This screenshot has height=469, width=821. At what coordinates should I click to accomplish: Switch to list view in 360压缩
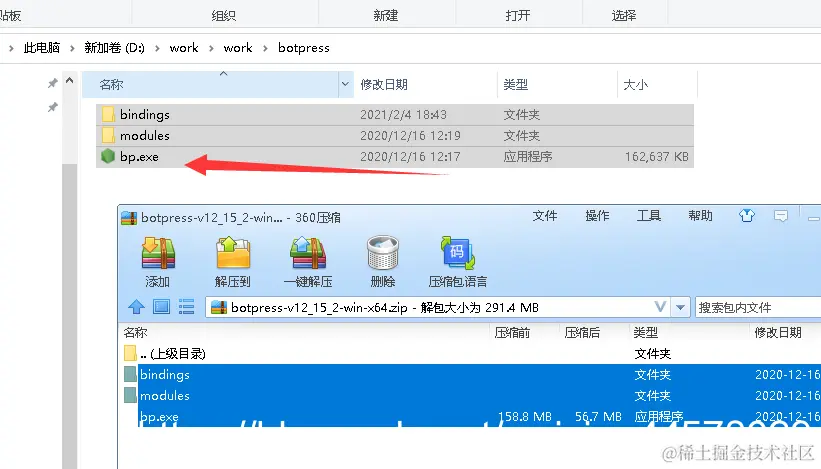click(x=186, y=307)
